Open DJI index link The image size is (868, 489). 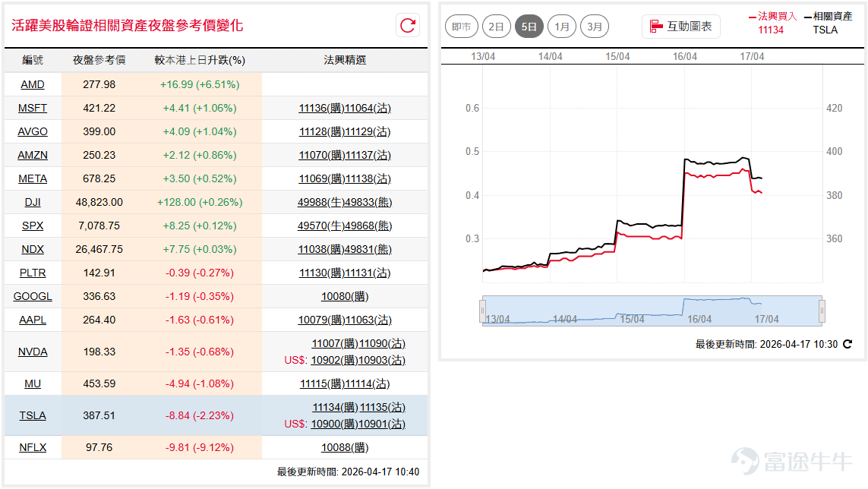(x=33, y=202)
